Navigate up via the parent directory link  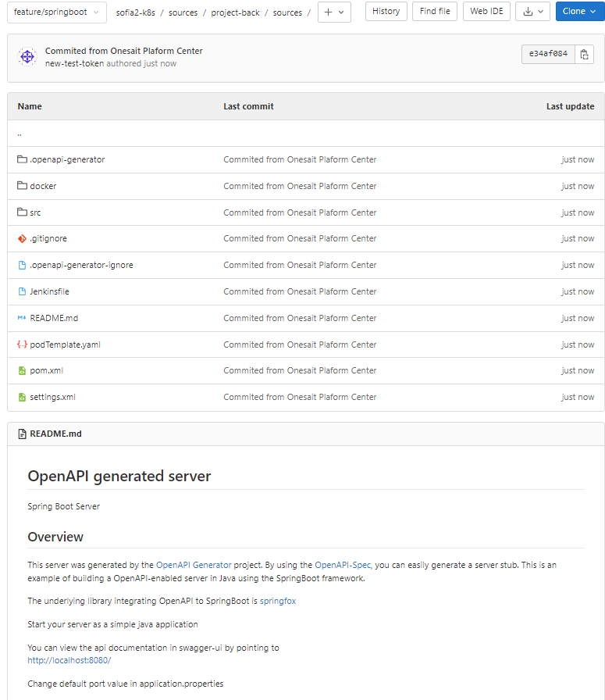(20, 134)
